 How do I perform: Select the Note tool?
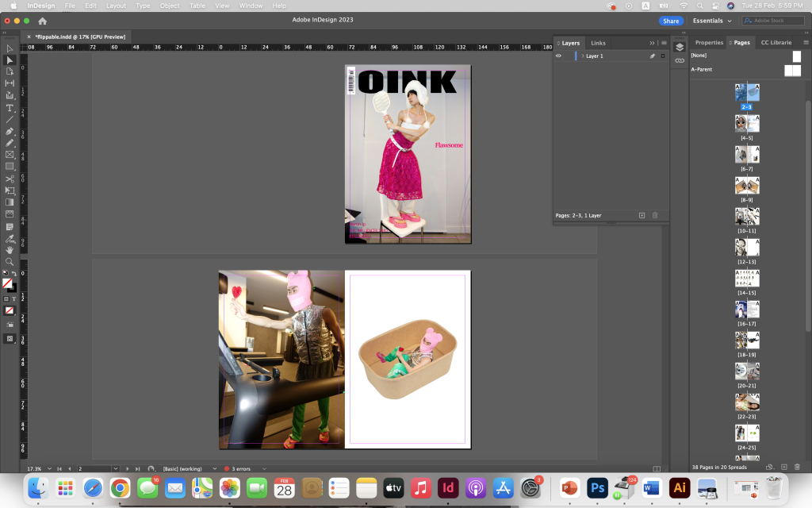click(x=10, y=226)
